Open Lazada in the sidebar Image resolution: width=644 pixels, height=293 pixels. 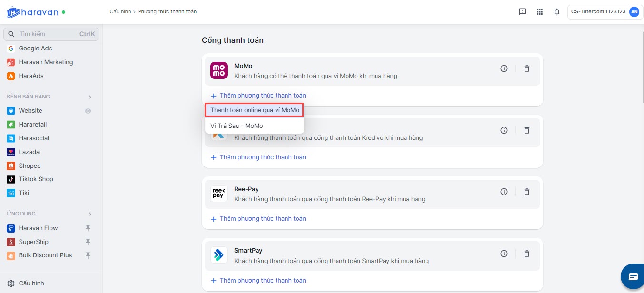[x=29, y=152]
